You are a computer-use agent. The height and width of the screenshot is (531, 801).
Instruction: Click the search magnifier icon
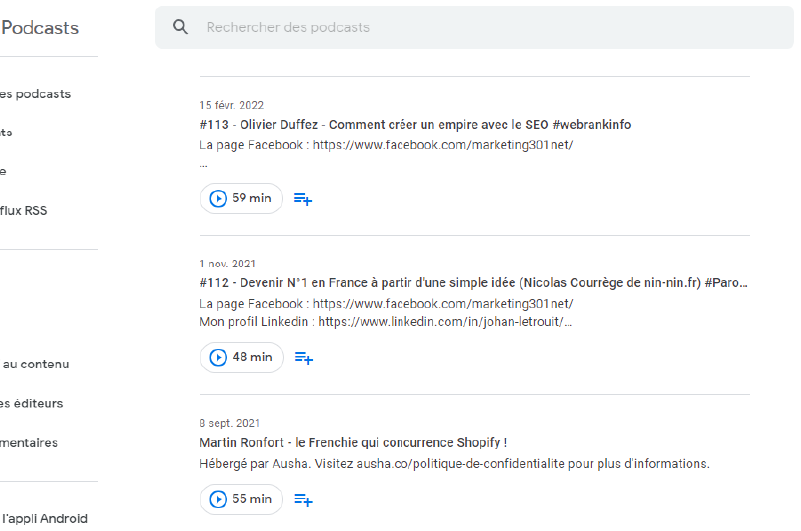[x=180, y=27]
